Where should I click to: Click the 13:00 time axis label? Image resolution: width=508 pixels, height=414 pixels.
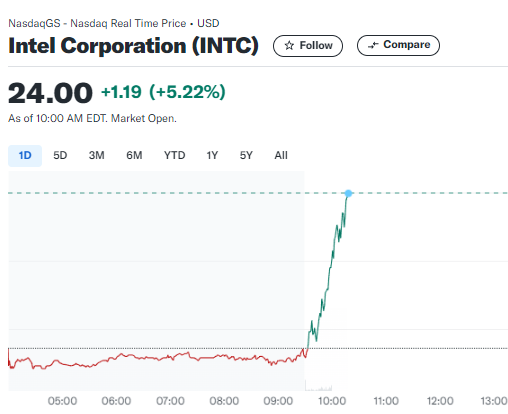[494, 401]
